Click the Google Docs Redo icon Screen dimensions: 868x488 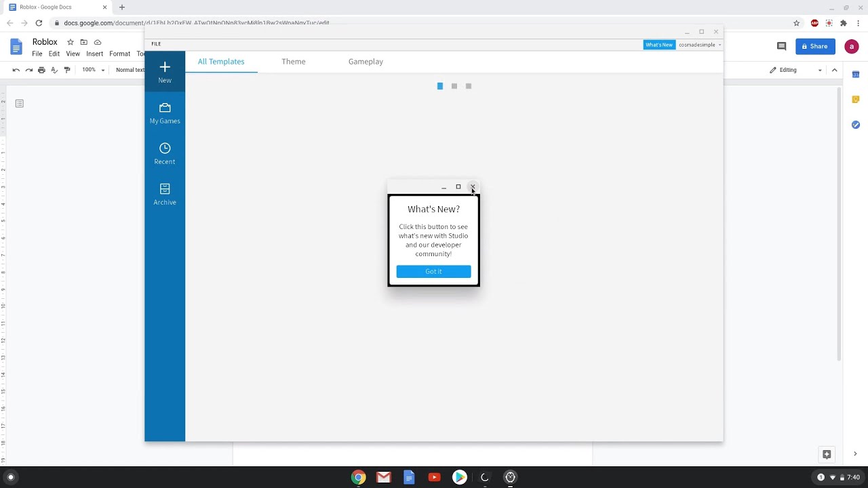[x=28, y=70]
